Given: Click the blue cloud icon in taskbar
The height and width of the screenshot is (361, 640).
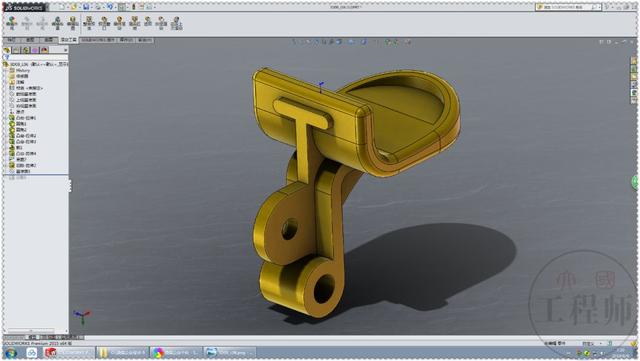Looking at the screenshot, I should pos(32,352).
